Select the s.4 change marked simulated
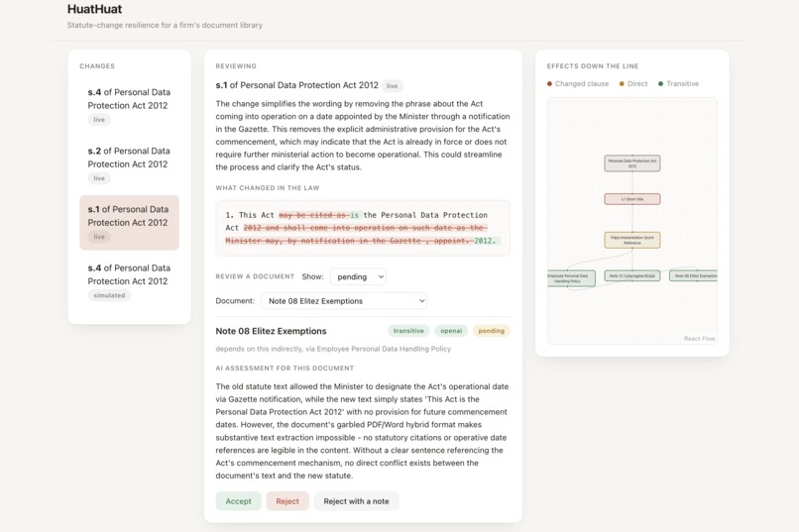 click(x=129, y=281)
